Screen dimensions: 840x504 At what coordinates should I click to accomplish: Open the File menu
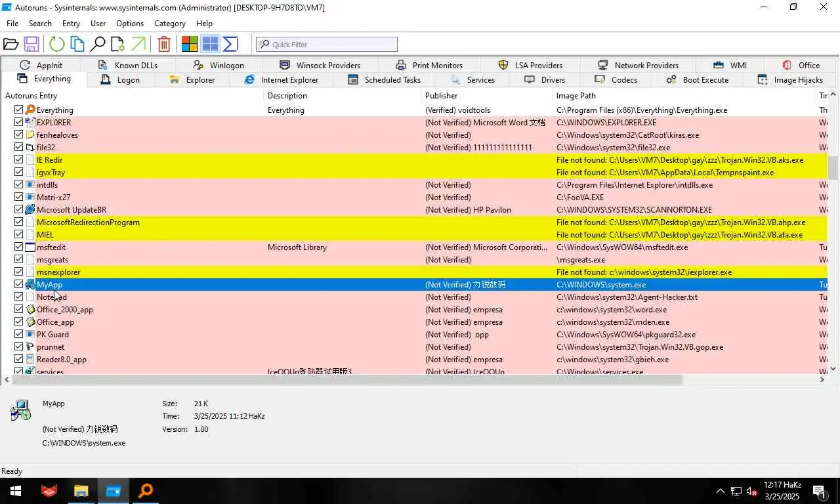[12, 23]
